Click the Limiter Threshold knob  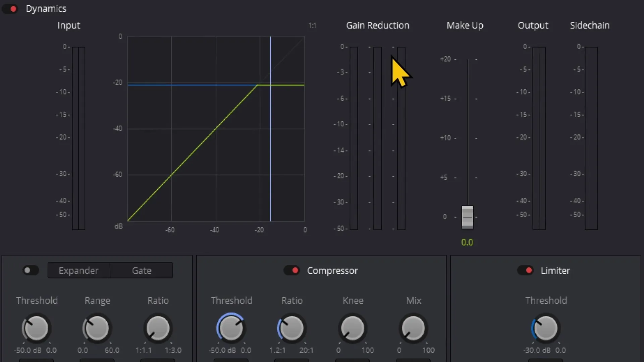click(546, 328)
